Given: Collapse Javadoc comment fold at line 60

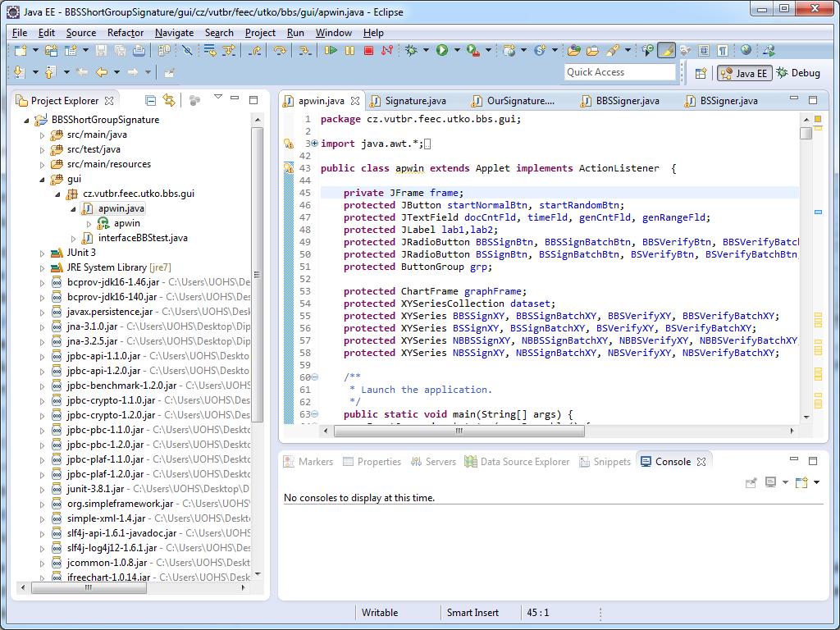Looking at the screenshot, I should coord(315,377).
